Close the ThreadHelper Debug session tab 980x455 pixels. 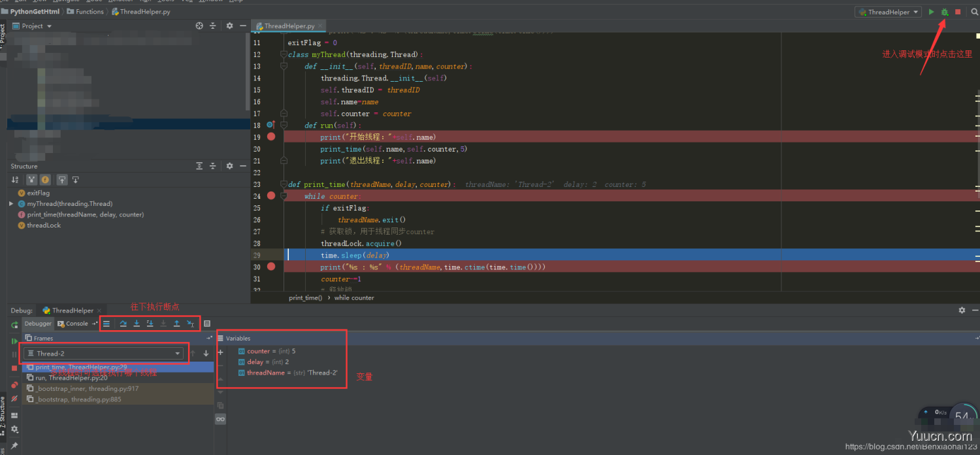click(99, 311)
